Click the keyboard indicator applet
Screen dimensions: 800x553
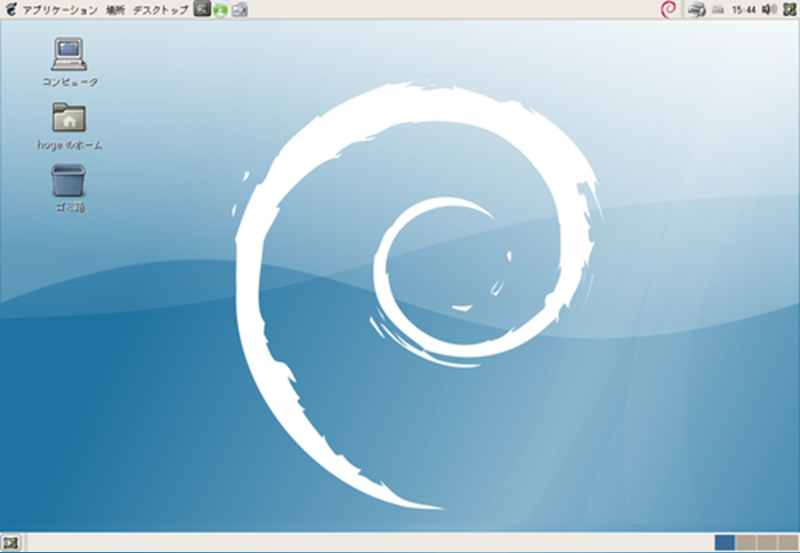[718, 10]
